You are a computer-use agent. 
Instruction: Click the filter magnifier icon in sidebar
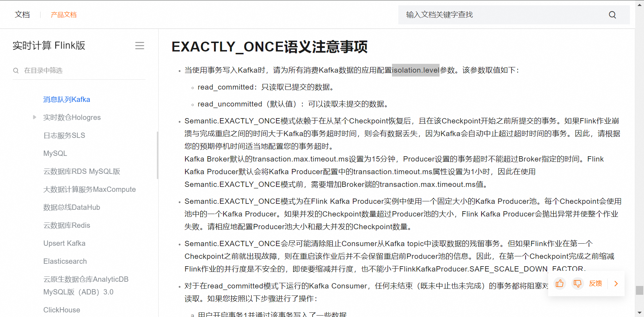pos(16,71)
